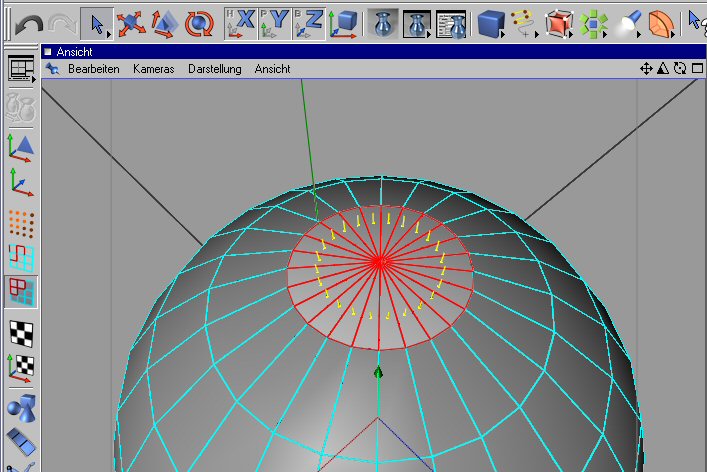The width and height of the screenshot is (707, 472).
Task: Select polygon editing mode
Action: point(22,291)
